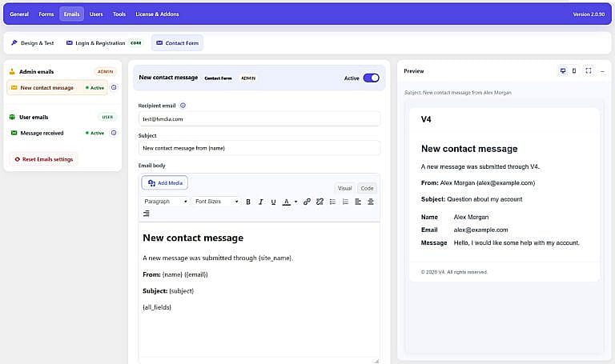Expand preview to fullscreen
This screenshot has height=364, width=615.
pyautogui.click(x=589, y=71)
